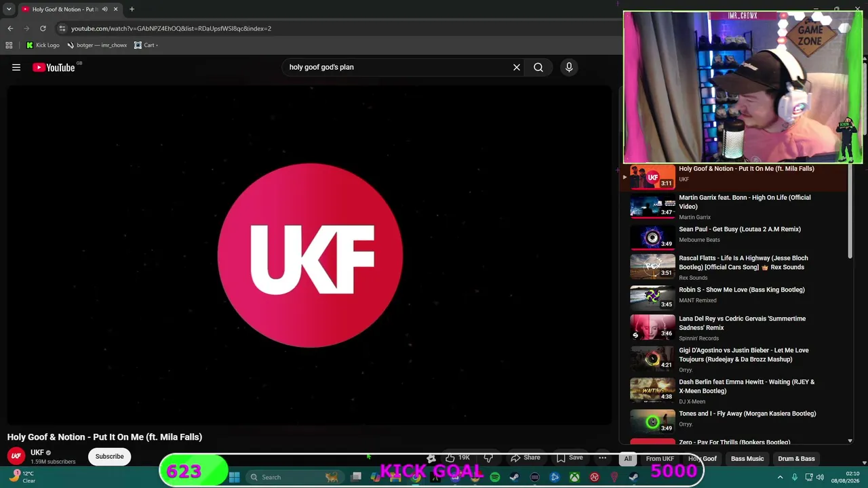Open the YouTube guide hamburger menu
This screenshot has width=868, height=488.
point(16,67)
